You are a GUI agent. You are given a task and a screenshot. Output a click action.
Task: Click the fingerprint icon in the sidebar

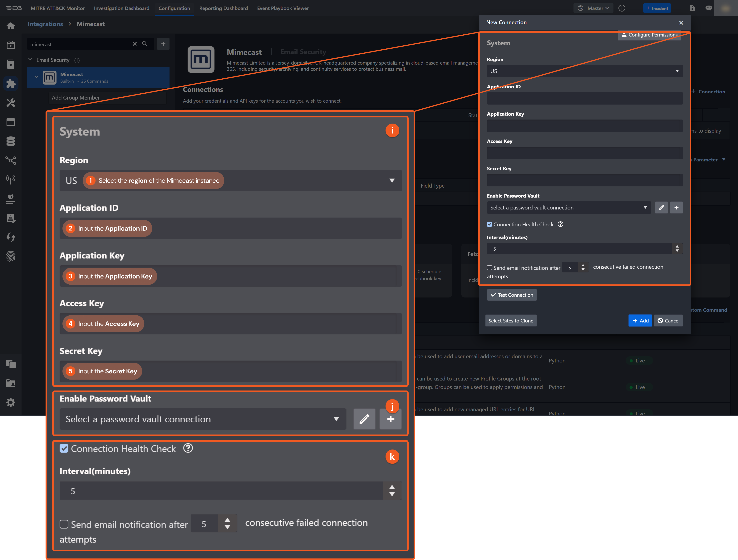(11, 256)
